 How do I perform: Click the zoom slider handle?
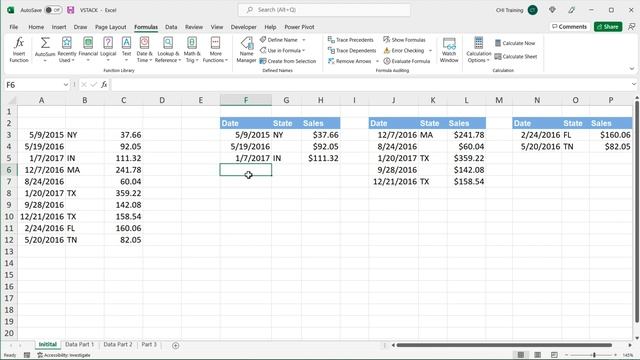coord(594,355)
